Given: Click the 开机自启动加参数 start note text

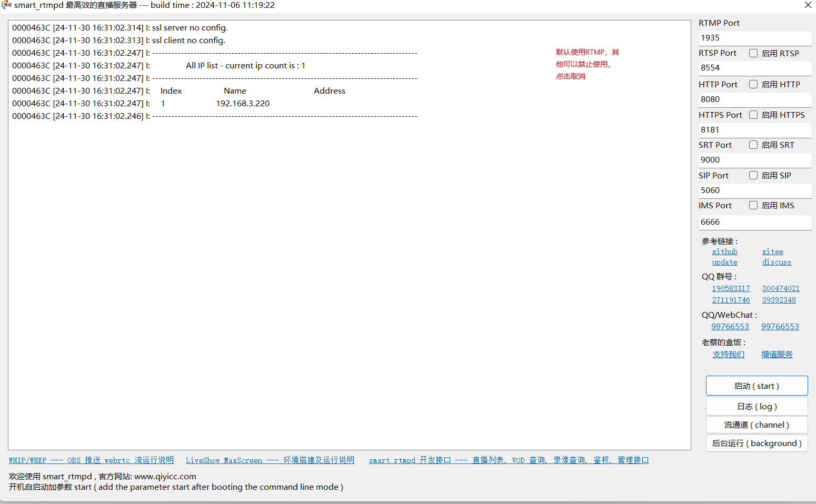Looking at the screenshot, I should tap(176, 487).
